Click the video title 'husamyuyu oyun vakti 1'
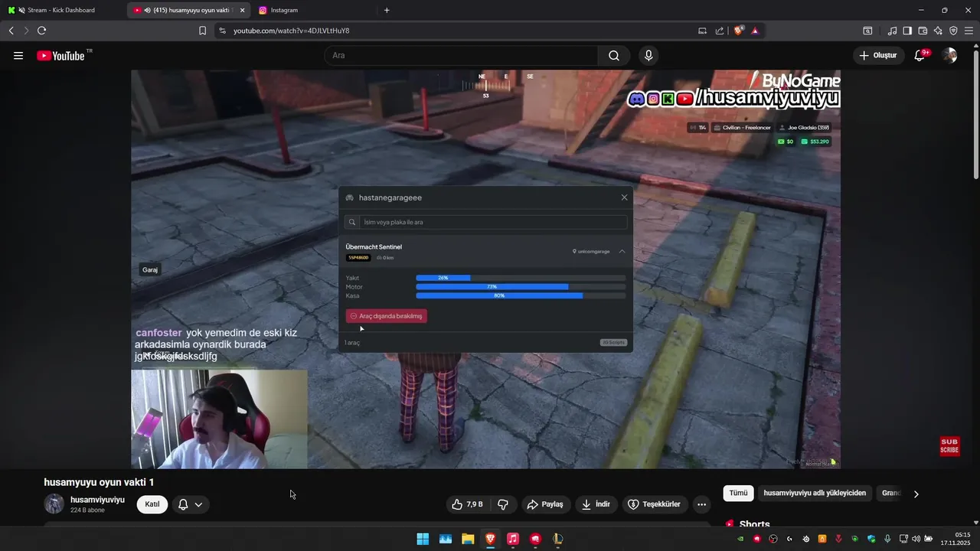Image resolution: width=980 pixels, height=551 pixels. point(99,482)
